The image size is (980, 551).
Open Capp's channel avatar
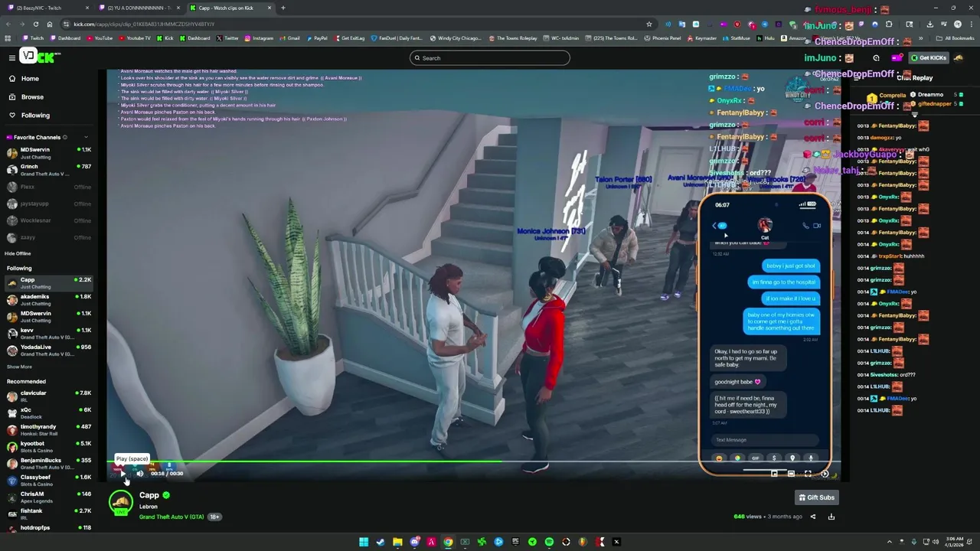(x=120, y=503)
